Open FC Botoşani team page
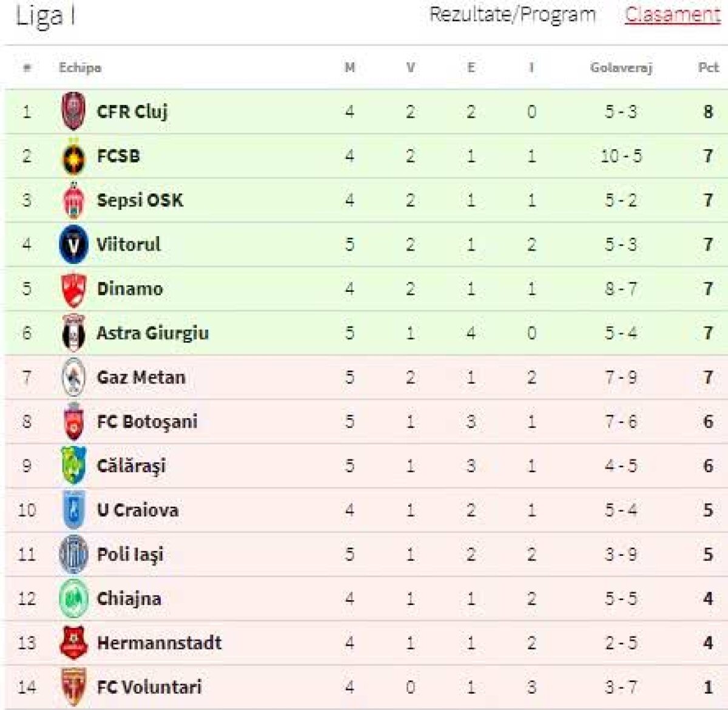The height and width of the screenshot is (710, 728). (147, 421)
